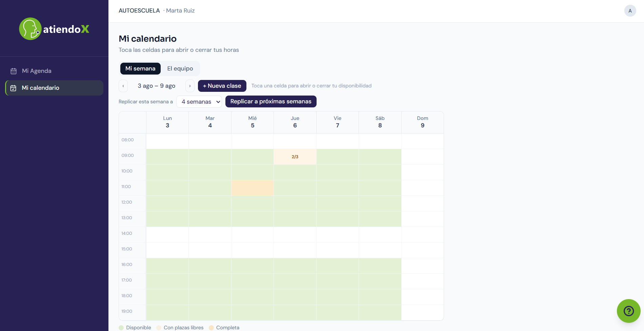Click the Completa legend color dot
644x331 pixels.
pyautogui.click(x=211, y=328)
